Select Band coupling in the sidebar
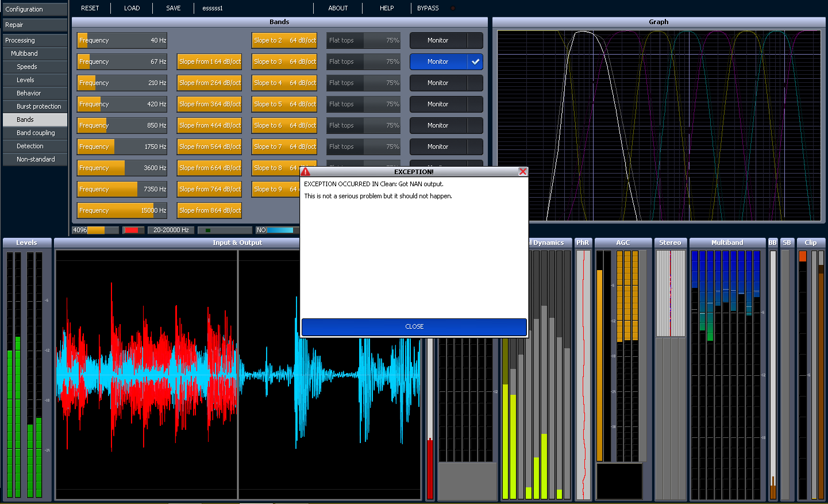The image size is (828, 504). coord(35,133)
